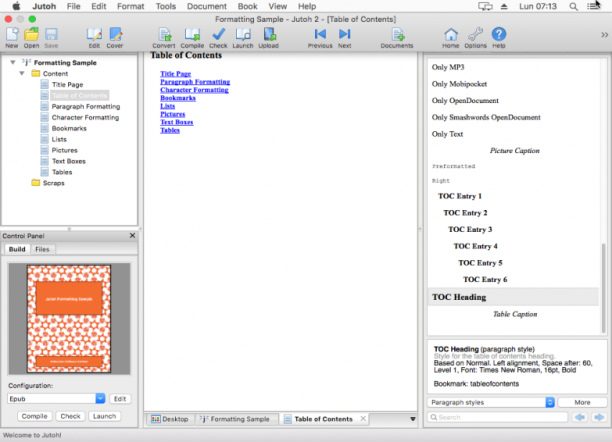Screen dimensions: 612x442
Task: Click Check button in Control Panel
Action: (x=70, y=416)
